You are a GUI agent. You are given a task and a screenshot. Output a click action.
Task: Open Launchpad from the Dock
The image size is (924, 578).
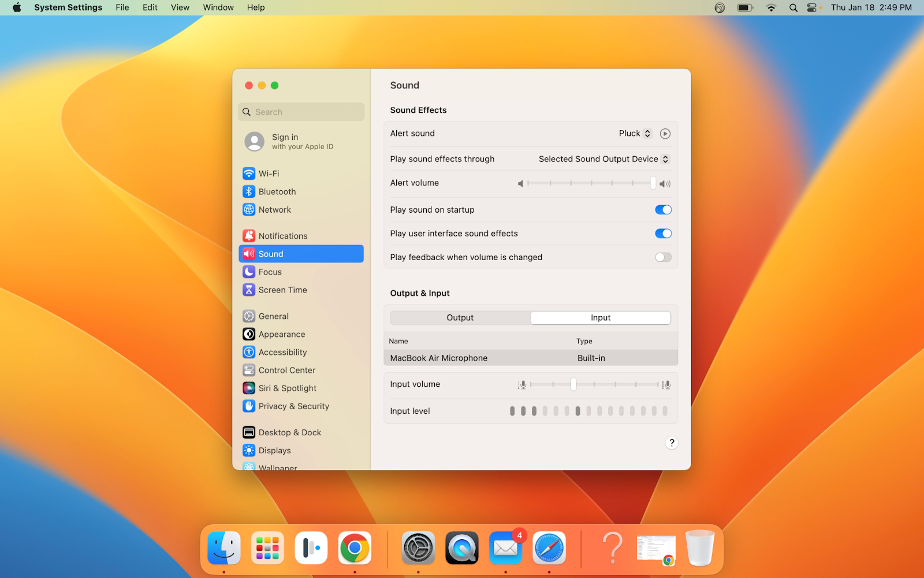[267, 547]
